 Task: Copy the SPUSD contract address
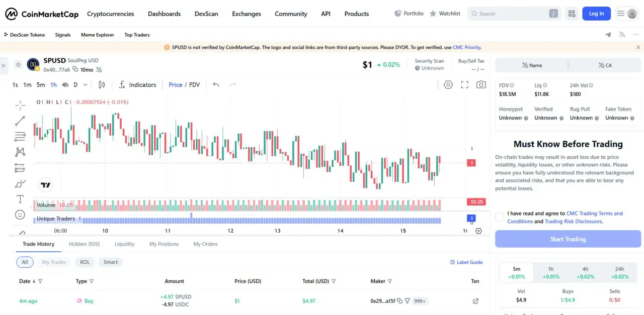point(75,69)
